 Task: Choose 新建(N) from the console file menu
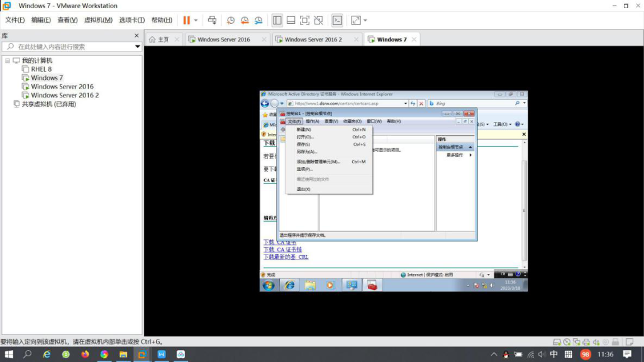click(330, 129)
